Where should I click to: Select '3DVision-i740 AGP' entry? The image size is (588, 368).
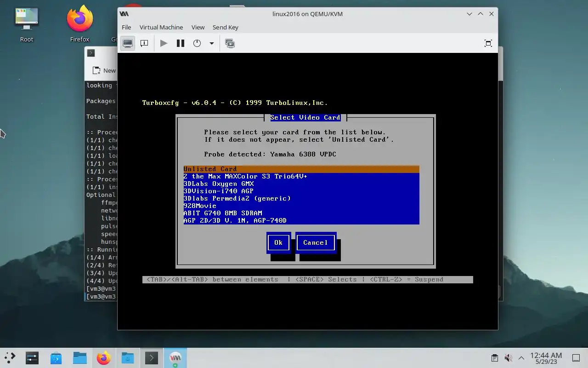(301, 191)
